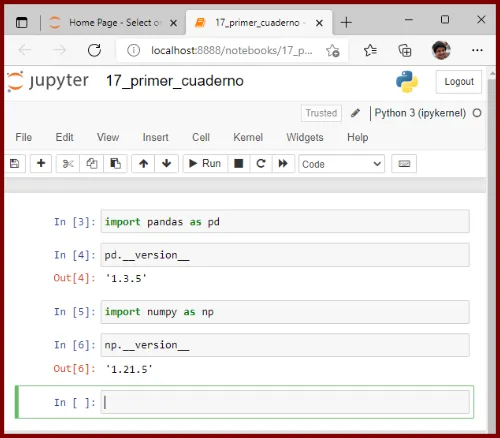Switch to the Home Page browser tab
The width and height of the screenshot is (500, 438).
[x=113, y=23]
